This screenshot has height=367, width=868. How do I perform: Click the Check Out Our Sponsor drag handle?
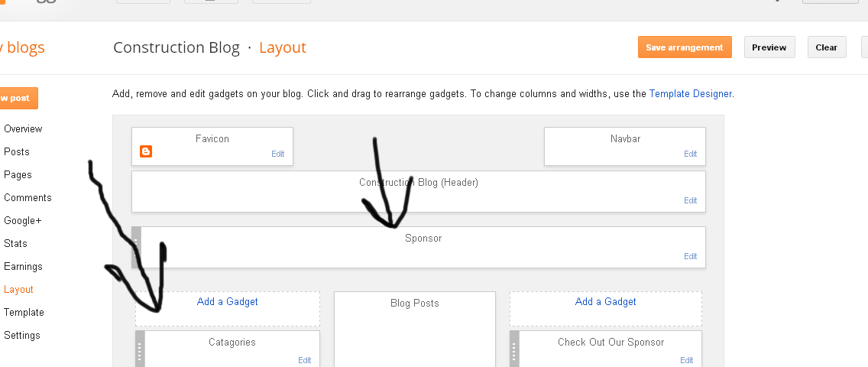514,349
